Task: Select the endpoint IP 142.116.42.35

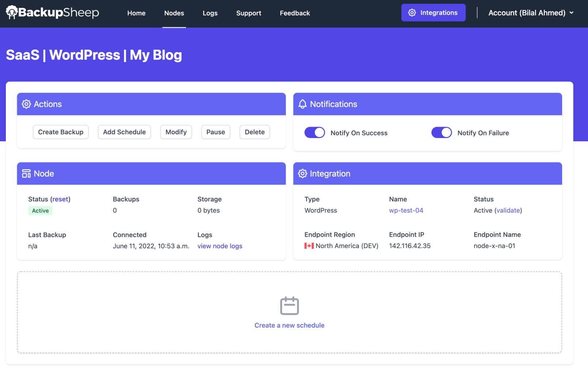Action: pos(410,246)
